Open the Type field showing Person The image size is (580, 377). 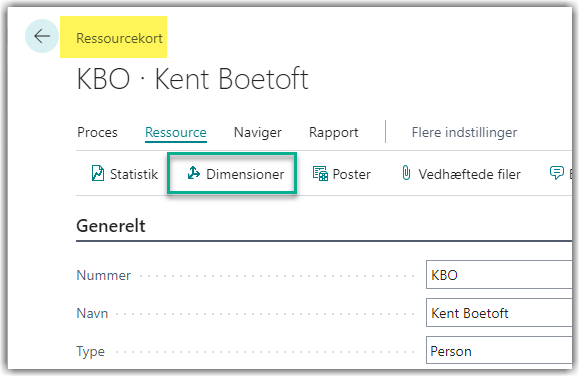(x=499, y=351)
